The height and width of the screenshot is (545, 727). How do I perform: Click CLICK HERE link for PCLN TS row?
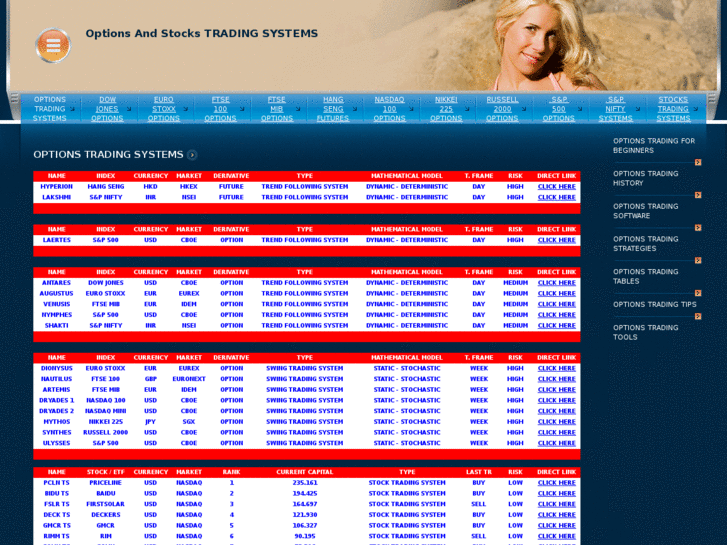coord(556,483)
